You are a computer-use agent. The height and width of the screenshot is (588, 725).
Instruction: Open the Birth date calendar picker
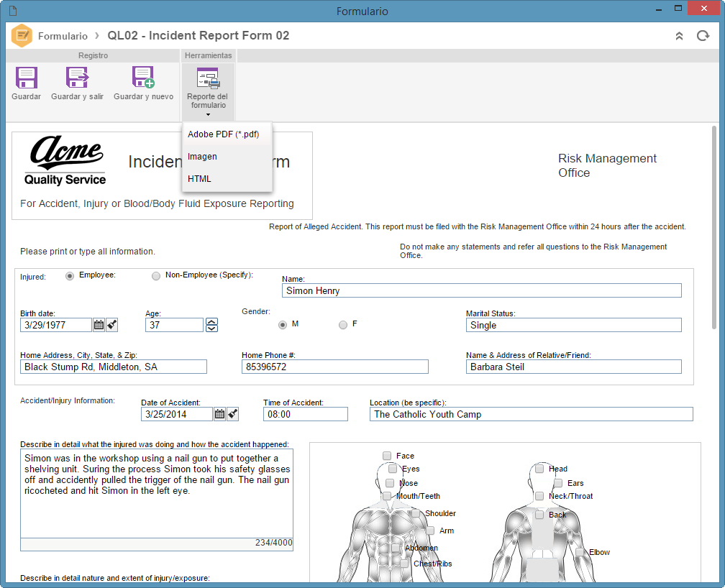(99, 325)
